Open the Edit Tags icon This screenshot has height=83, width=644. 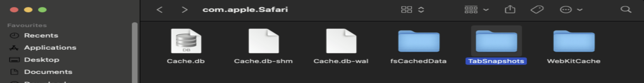[x=537, y=10]
